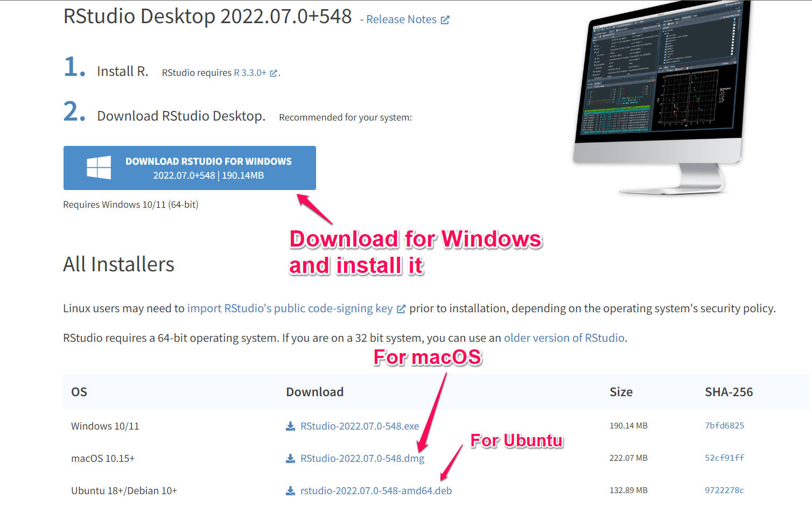Click download icon for the .deb installer
Image resolution: width=812 pixels, height=506 pixels.
click(x=290, y=491)
